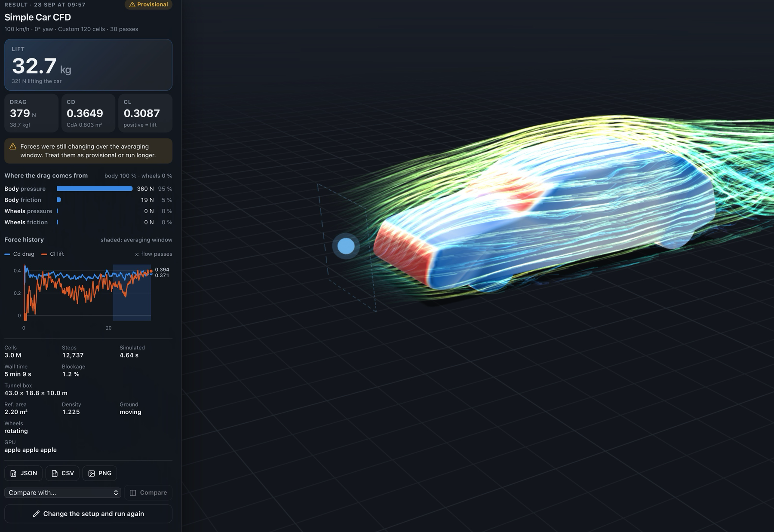The width and height of the screenshot is (774, 532).
Task: Click the 0.394 chart end value
Action: pos(162,269)
